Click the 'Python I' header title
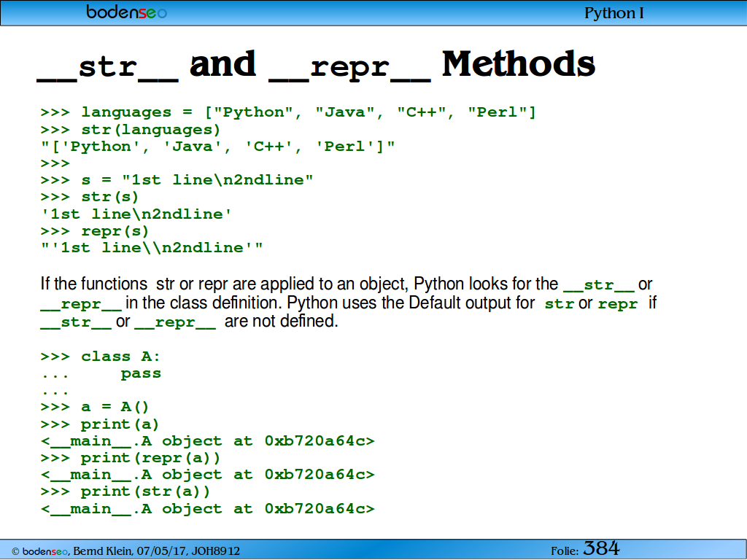The width and height of the screenshot is (747, 560). [614, 13]
